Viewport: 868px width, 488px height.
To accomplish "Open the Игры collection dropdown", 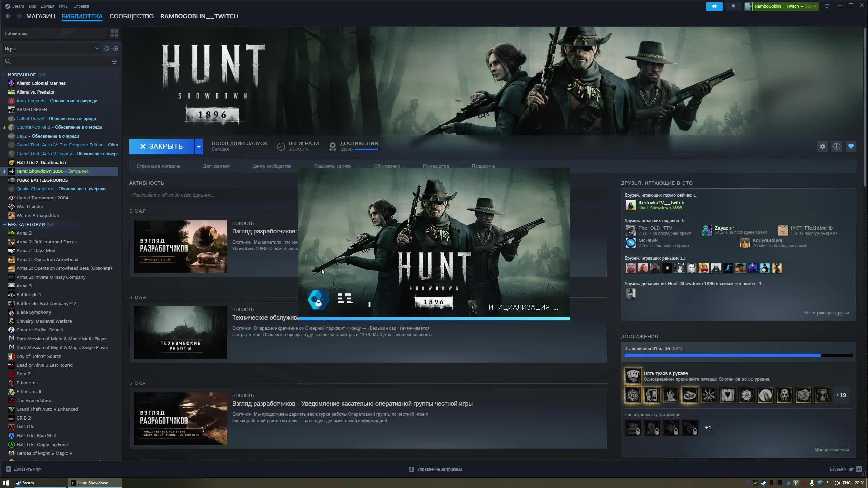I will (x=52, y=49).
